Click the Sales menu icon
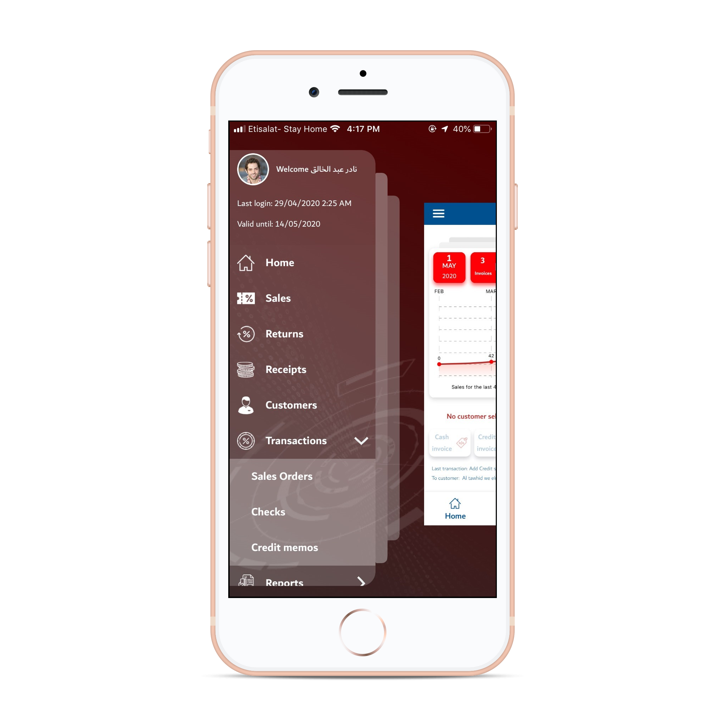Screen dimensions: 728x728 (246, 297)
